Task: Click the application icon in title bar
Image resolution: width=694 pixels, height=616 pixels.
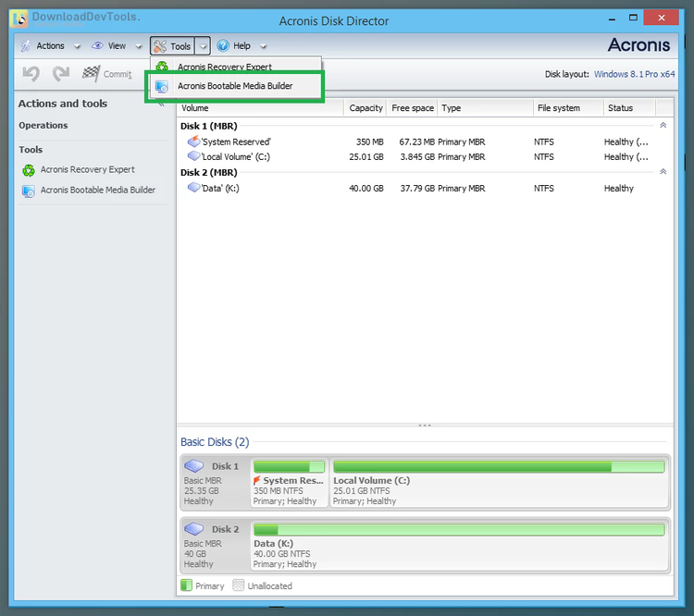Action: (x=20, y=19)
